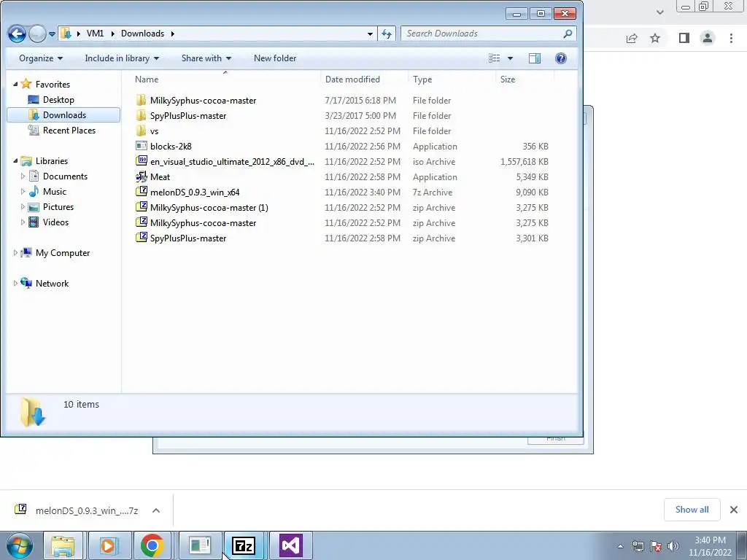The width and height of the screenshot is (747, 560).
Task: Select the Videos library icon
Action: pyautogui.click(x=34, y=222)
